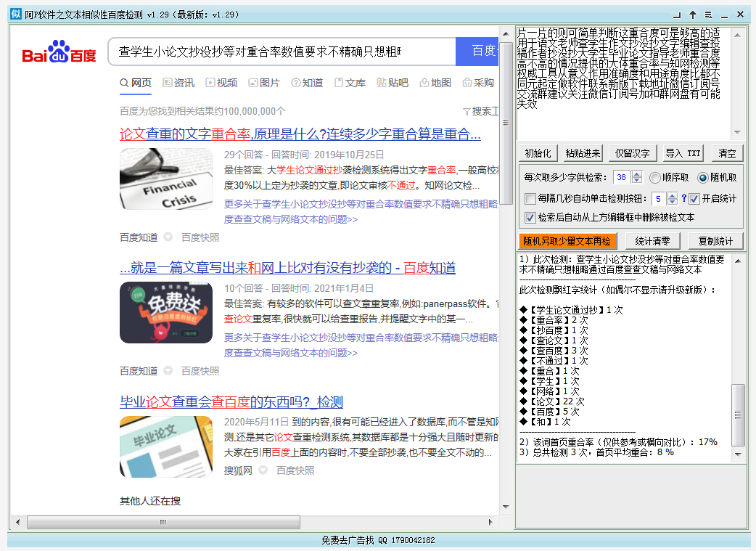Select the 顺序取 radio button

point(654,178)
